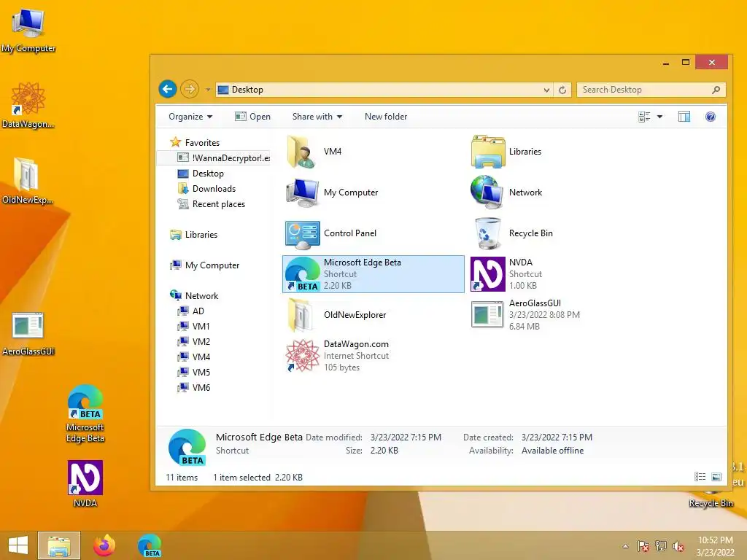Show hidden tray icons arrow

625,547
